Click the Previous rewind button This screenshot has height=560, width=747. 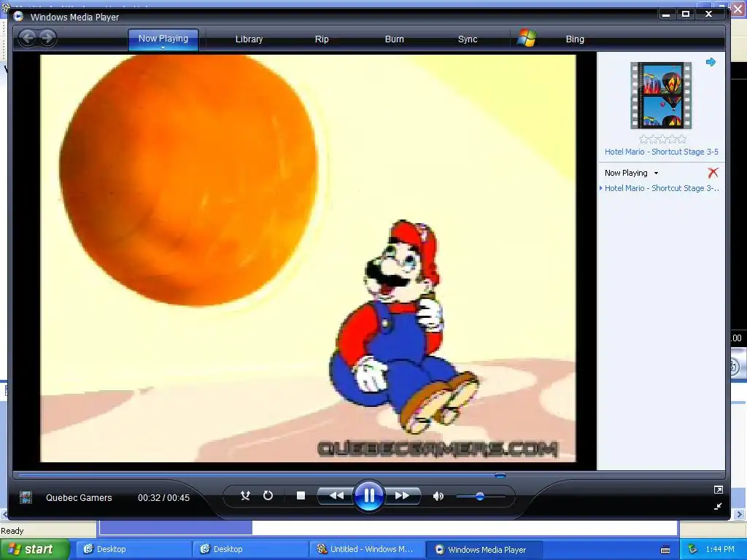336,496
